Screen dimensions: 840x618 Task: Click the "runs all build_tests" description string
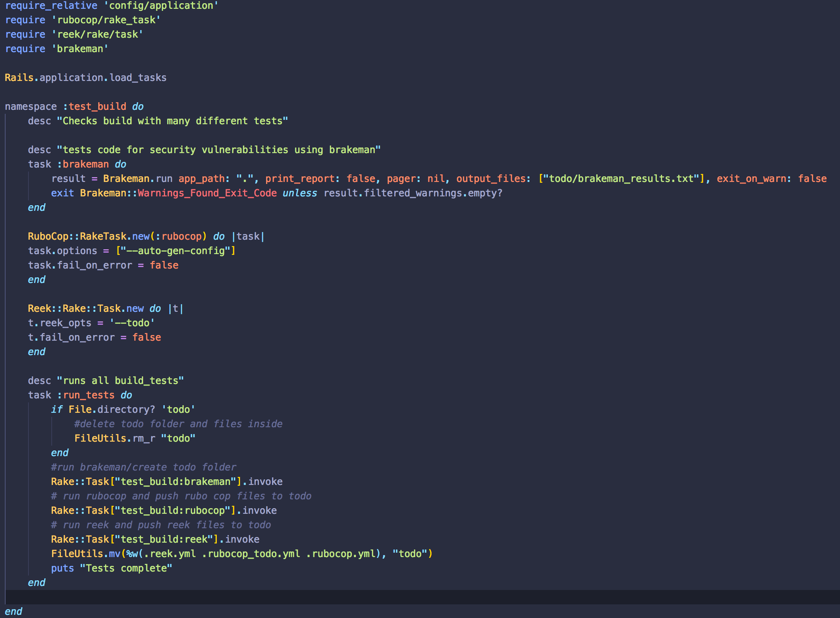coord(120,381)
